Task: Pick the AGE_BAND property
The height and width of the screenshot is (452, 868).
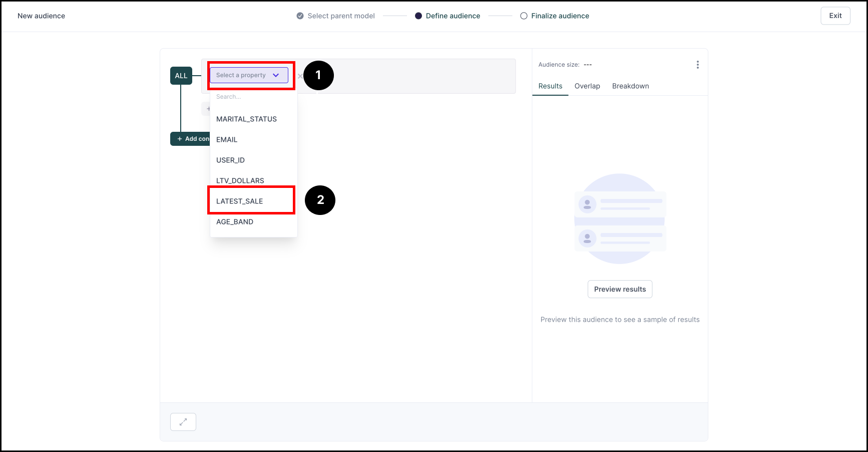Action: [234, 222]
